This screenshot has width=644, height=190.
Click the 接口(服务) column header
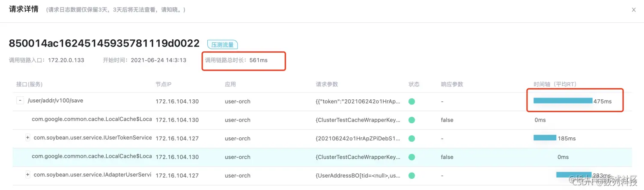(x=30, y=84)
